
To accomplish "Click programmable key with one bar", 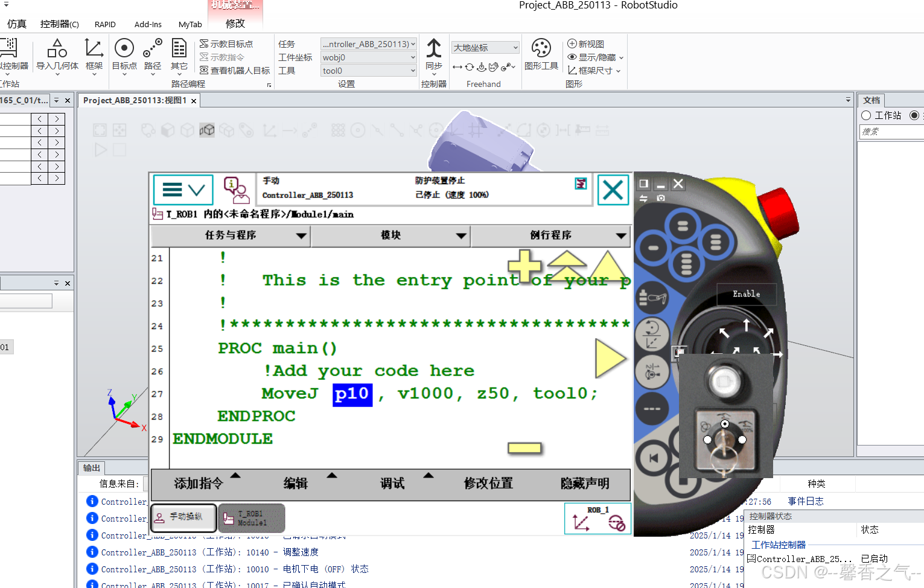I will tap(653, 248).
